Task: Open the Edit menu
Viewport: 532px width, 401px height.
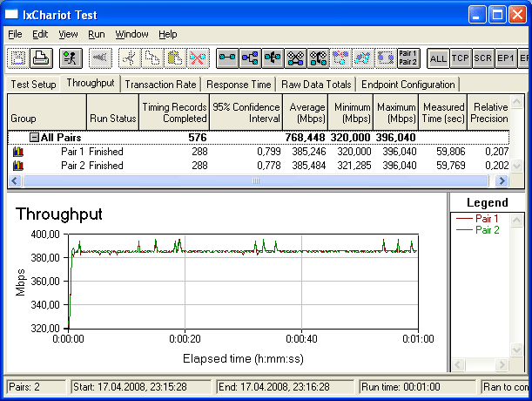Action: pyautogui.click(x=40, y=34)
